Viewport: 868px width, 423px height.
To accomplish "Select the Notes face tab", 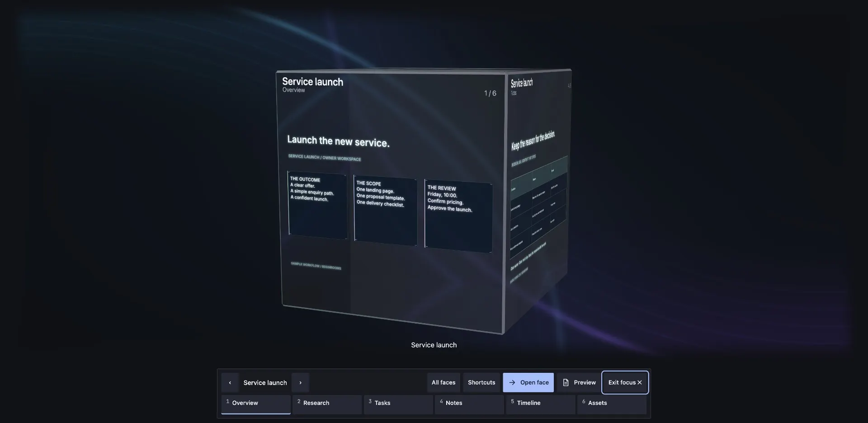I will click(x=469, y=404).
